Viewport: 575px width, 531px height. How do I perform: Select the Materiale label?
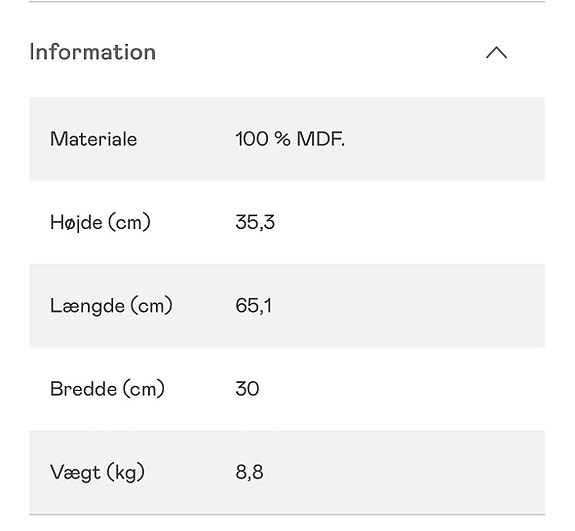(94, 139)
